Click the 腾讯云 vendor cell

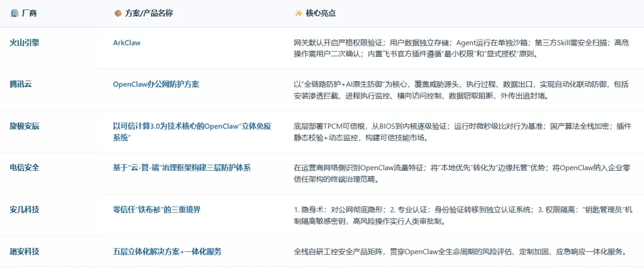[21, 84]
